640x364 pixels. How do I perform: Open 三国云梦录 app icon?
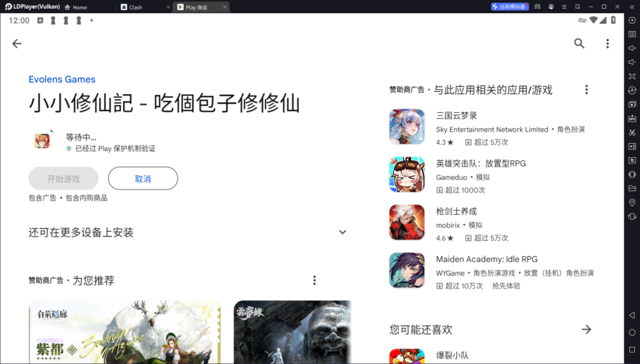(407, 127)
